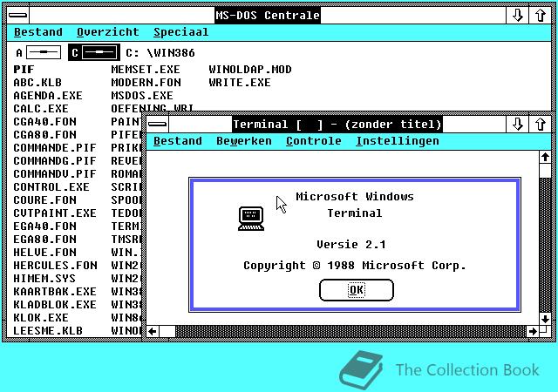Select COMMANDV.PIF in the file list
The height and width of the screenshot is (392, 558).
55,174
